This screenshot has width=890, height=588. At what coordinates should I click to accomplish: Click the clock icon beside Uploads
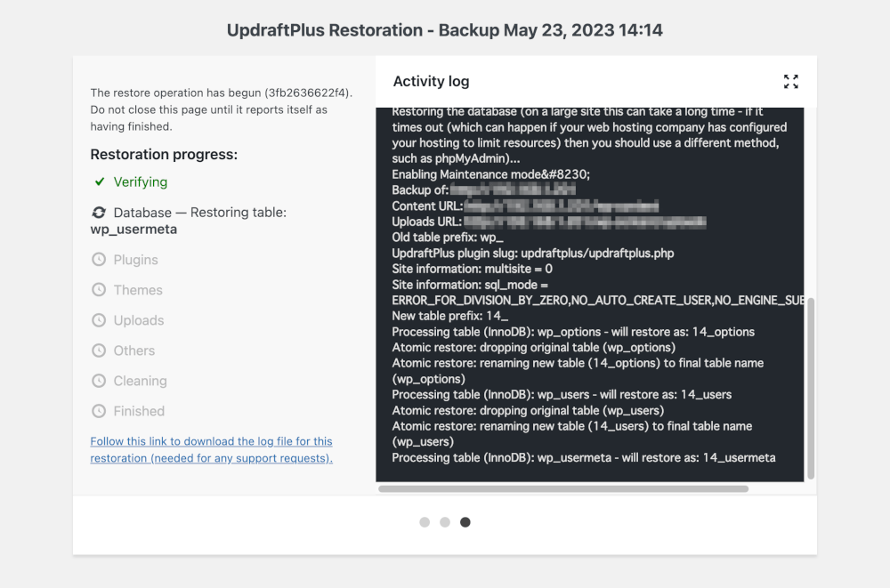[99, 320]
